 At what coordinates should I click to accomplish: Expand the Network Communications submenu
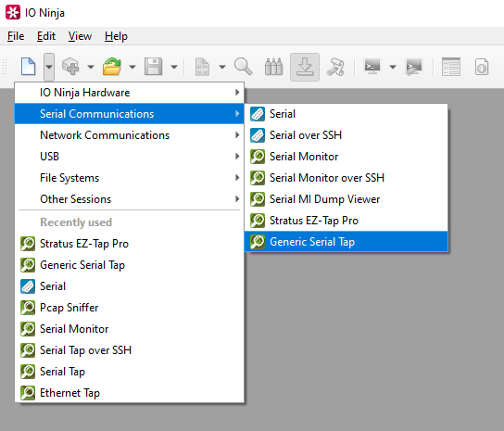130,135
